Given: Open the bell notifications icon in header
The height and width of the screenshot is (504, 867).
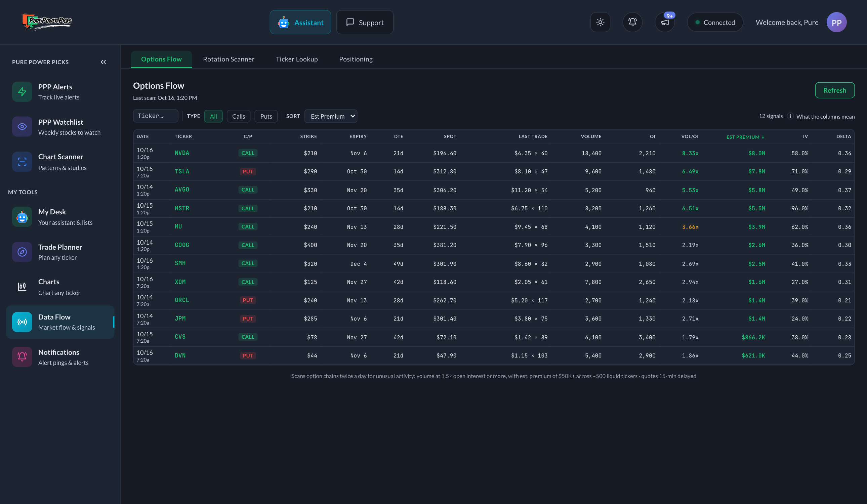Looking at the screenshot, I should coord(632,23).
